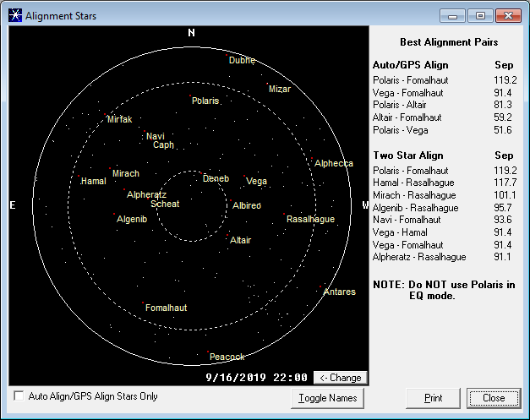This screenshot has width=530, height=420.
Task: Select the Polaris star on the chart
Action: 205,101
